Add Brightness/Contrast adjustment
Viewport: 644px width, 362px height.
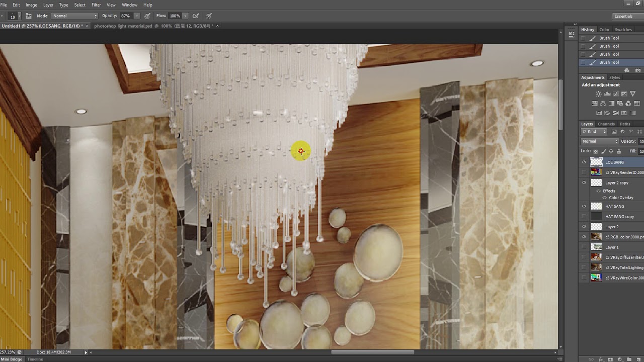[x=598, y=94]
